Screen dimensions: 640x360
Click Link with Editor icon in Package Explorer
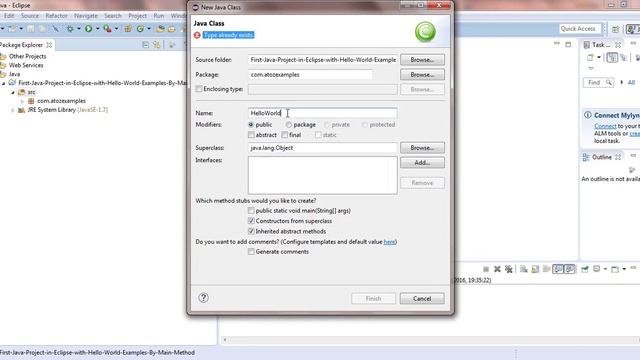click(157, 45)
